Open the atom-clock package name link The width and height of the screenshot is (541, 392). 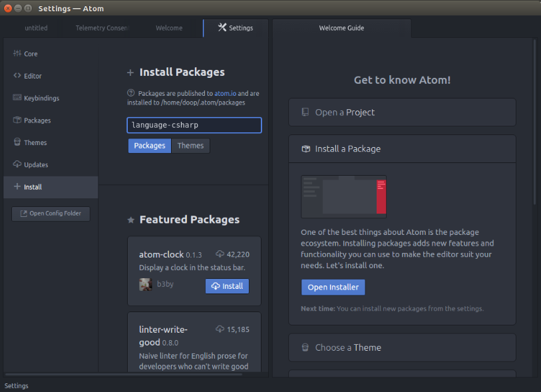pos(161,254)
